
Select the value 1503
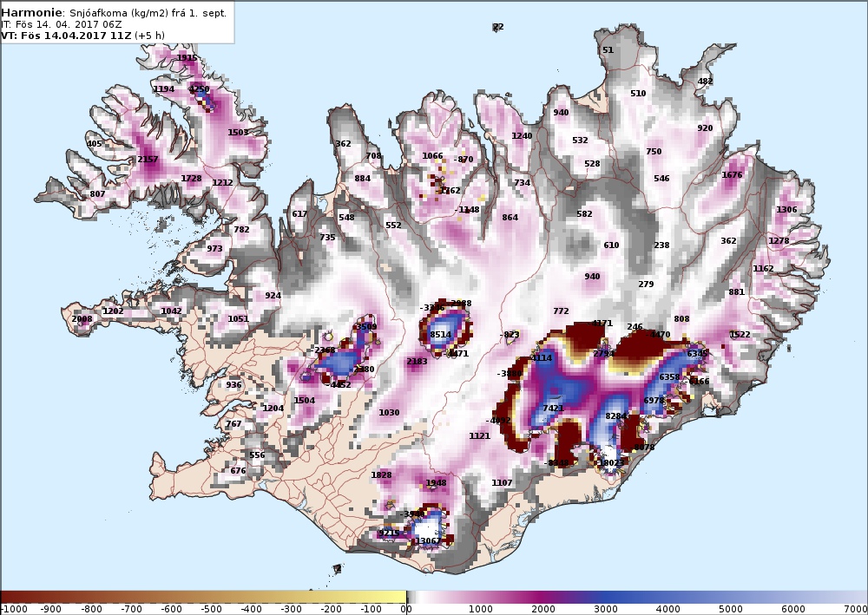coord(238,132)
